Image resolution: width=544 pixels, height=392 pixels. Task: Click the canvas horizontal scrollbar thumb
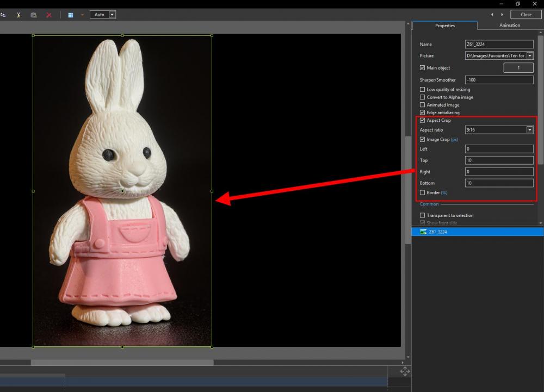pos(122,363)
